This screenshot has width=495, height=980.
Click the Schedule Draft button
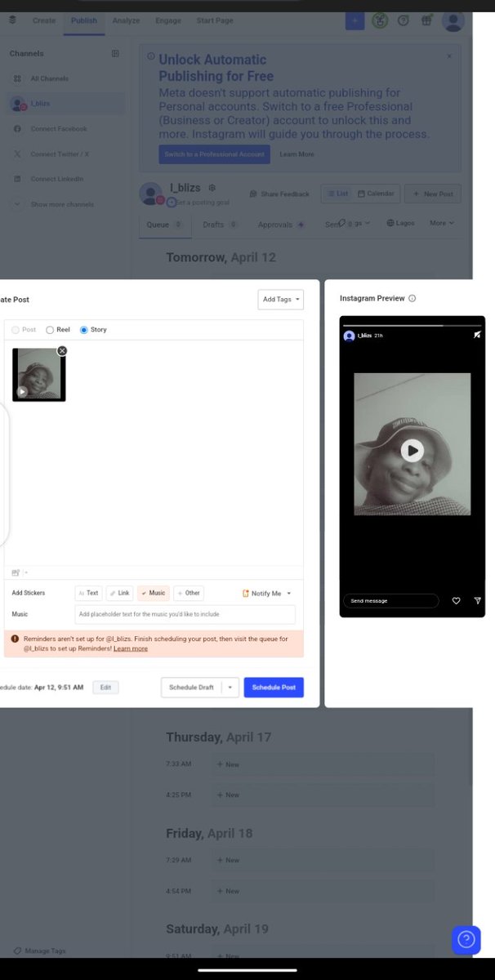point(191,688)
